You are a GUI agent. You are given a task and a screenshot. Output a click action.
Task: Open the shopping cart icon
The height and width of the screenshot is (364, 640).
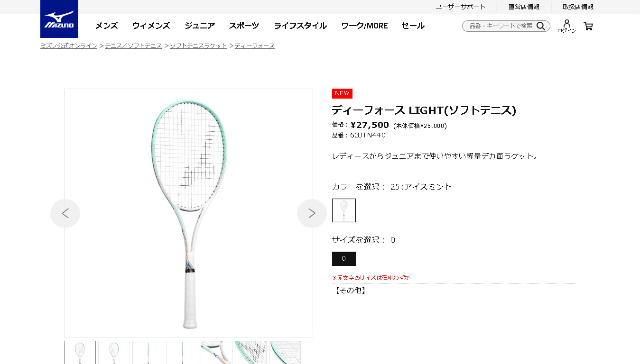588,26
